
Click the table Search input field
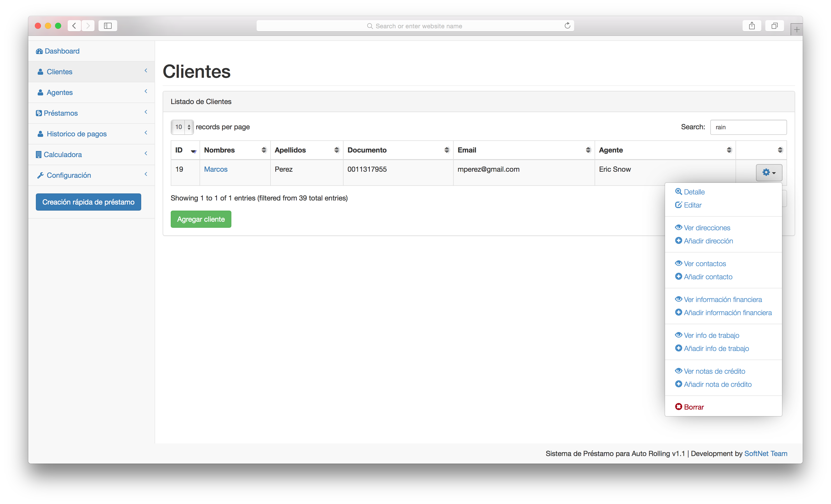point(748,127)
